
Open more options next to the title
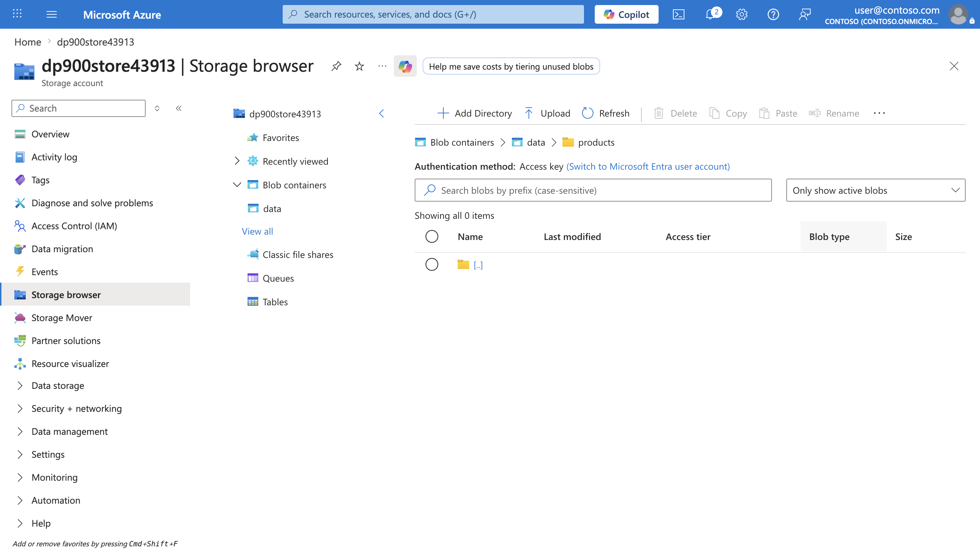tap(382, 66)
